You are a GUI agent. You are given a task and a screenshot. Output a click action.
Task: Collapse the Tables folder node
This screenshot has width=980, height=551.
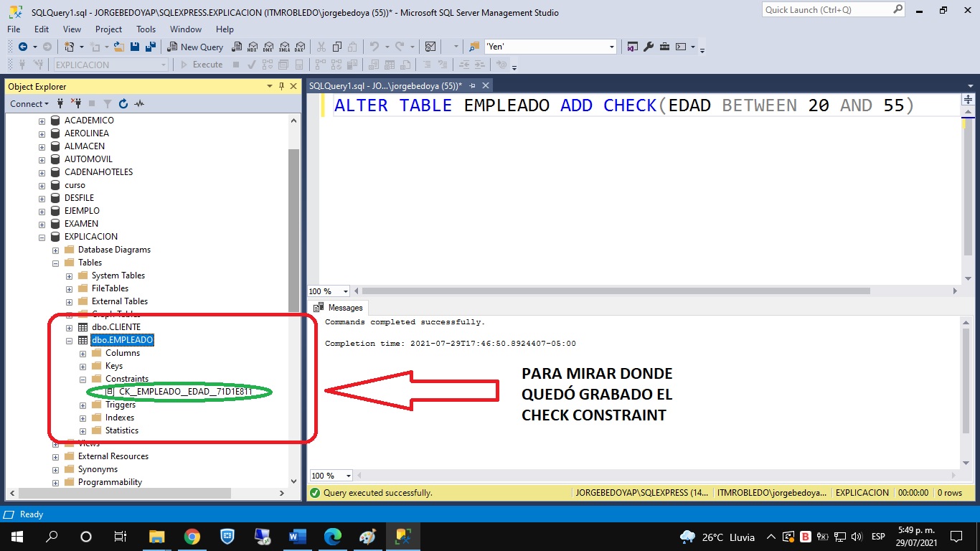(x=55, y=263)
